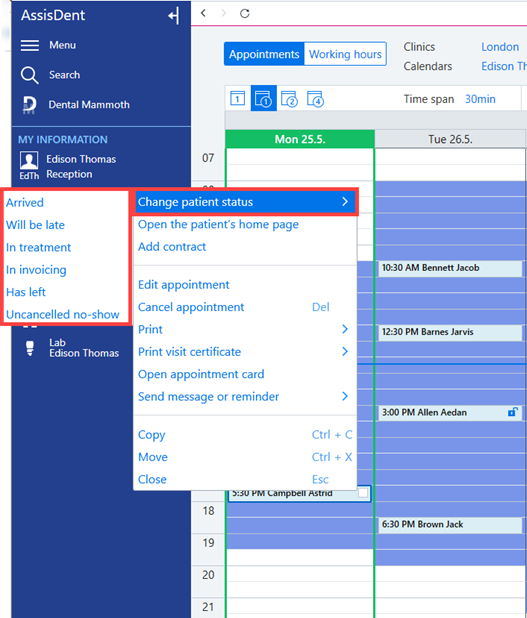Viewport: 527px width, 618px height.
Task: Open the 10:30 AM Bennett Jacob appointment
Action: point(450,268)
